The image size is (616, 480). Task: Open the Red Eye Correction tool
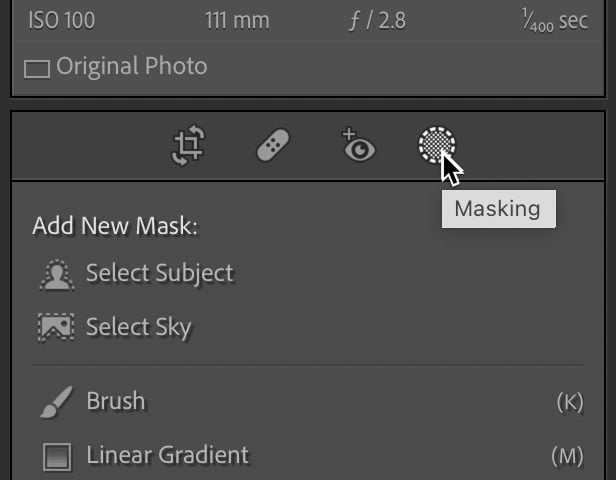[358, 145]
